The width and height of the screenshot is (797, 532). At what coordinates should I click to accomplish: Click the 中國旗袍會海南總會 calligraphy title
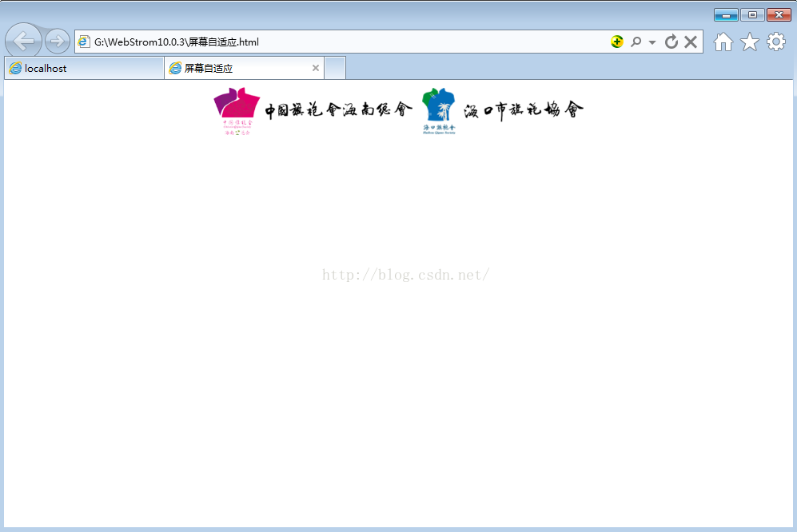click(x=338, y=109)
